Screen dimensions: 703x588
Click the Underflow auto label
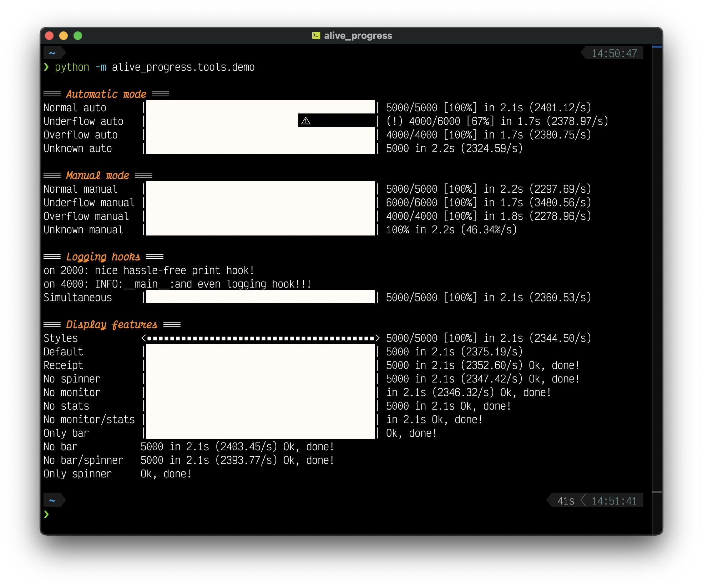point(84,121)
